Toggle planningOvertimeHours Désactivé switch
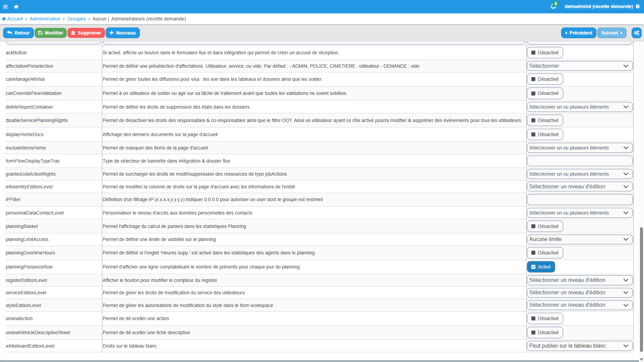This screenshot has width=644, height=362. (x=545, y=253)
